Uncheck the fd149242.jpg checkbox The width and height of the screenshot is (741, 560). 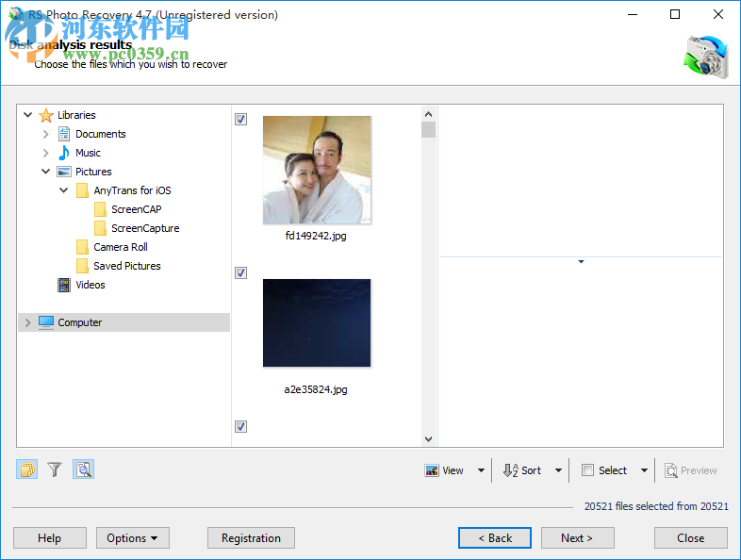(241, 119)
